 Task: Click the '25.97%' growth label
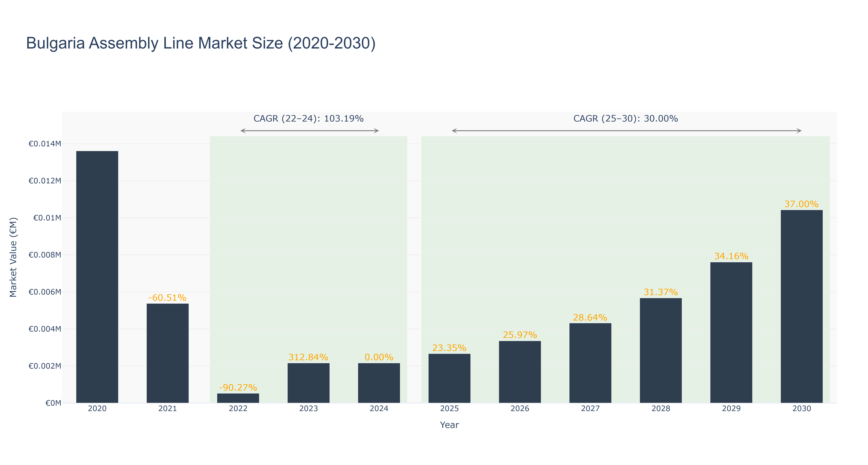520,335
